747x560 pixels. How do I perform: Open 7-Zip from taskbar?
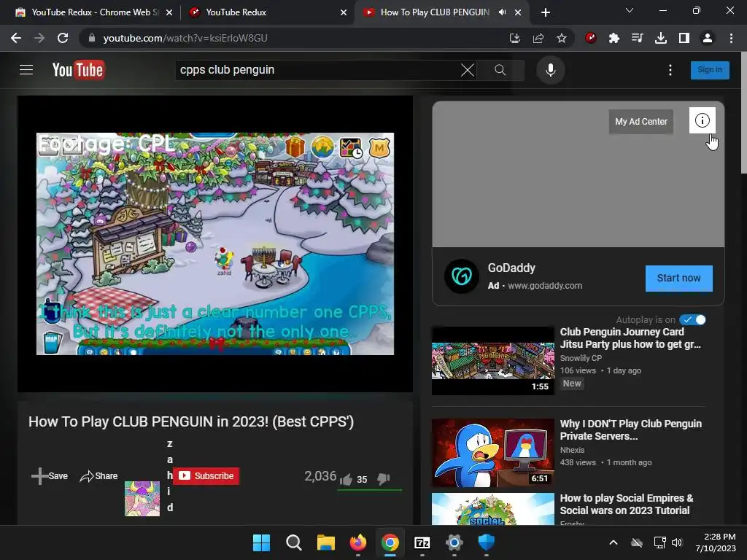pos(422,542)
